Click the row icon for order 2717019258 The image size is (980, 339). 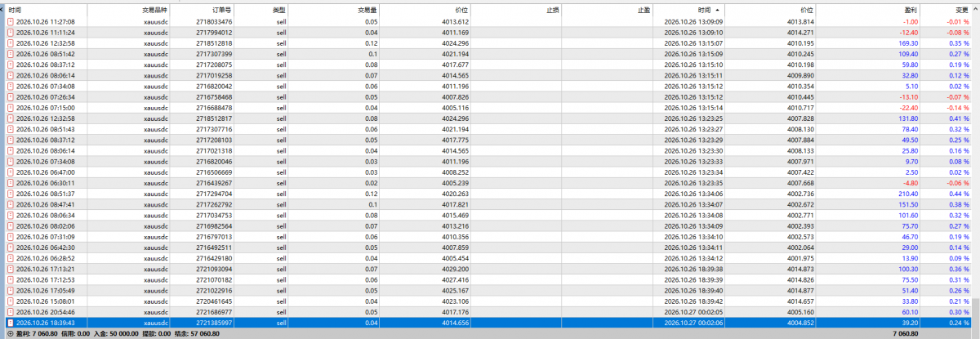pos(10,75)
